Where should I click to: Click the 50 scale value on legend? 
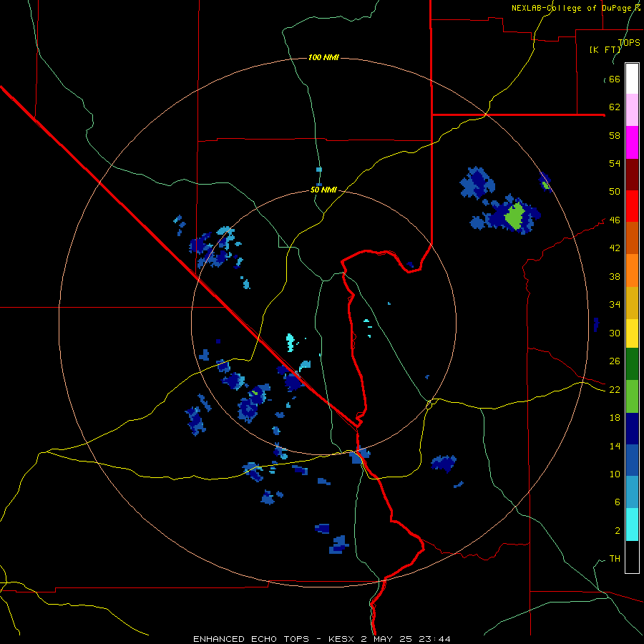point(615,191)
